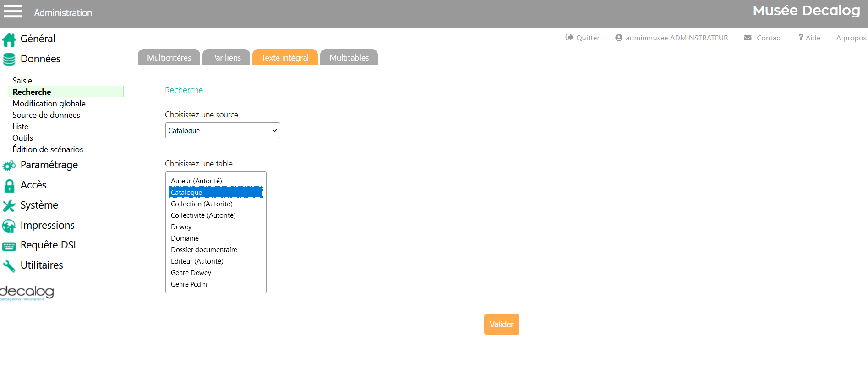Click the Requête DSI keyboard icon
Viewport: 868px width, 381px height.
9,246
